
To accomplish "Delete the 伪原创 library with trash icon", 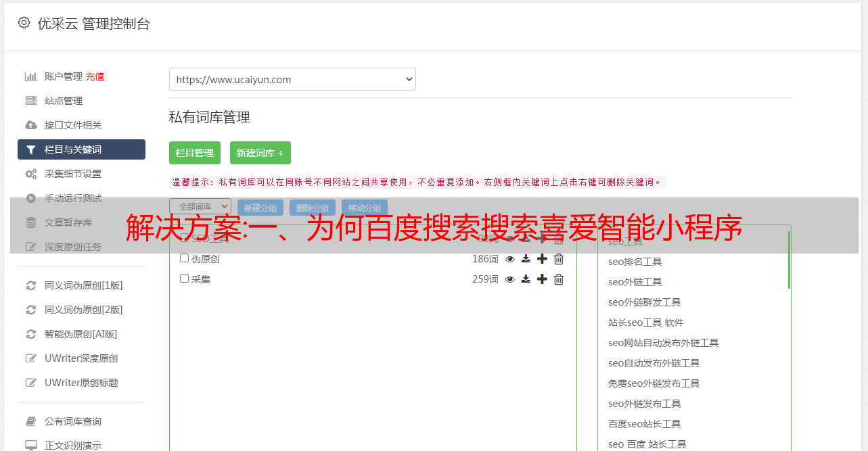I will coord(559,259).
